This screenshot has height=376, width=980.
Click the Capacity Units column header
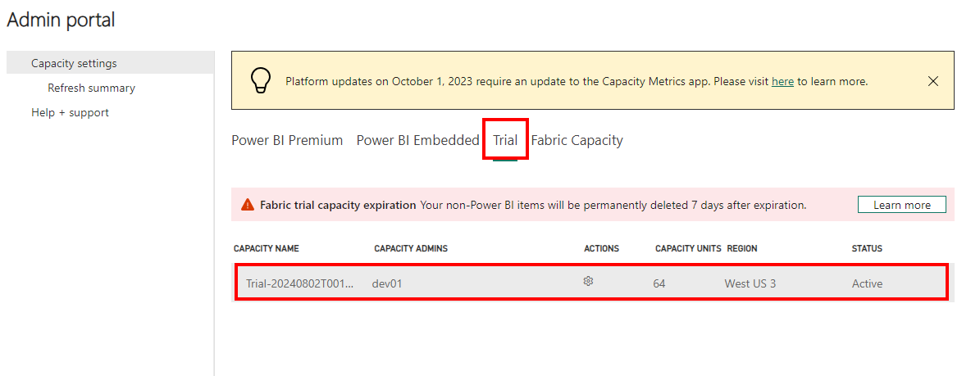[x=688, y=248]
